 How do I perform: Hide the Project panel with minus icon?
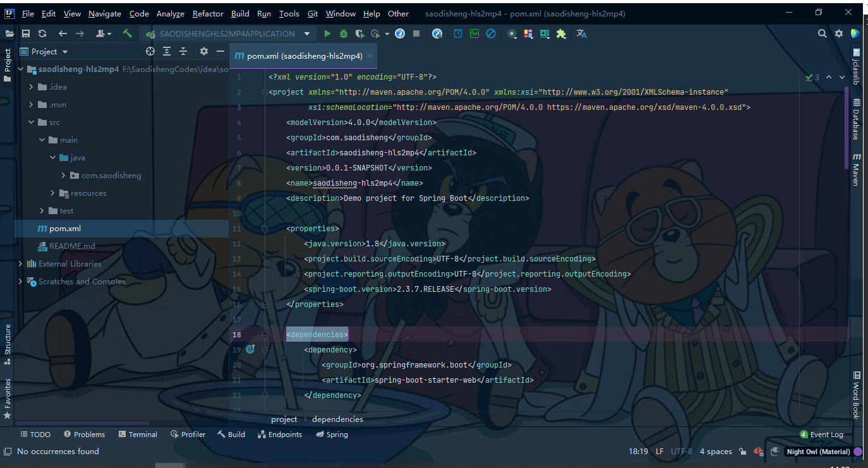pos(220,51)
